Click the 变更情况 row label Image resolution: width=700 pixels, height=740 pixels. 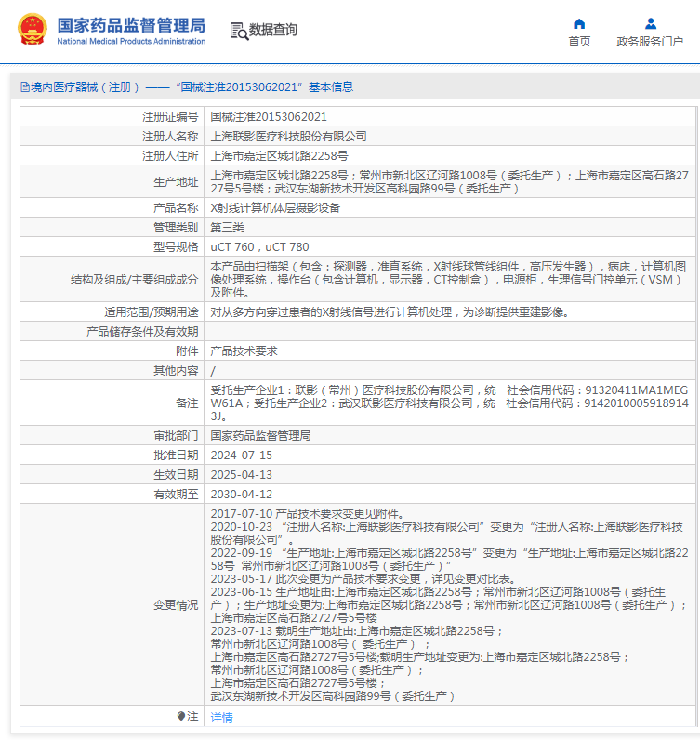coord(176,605)
